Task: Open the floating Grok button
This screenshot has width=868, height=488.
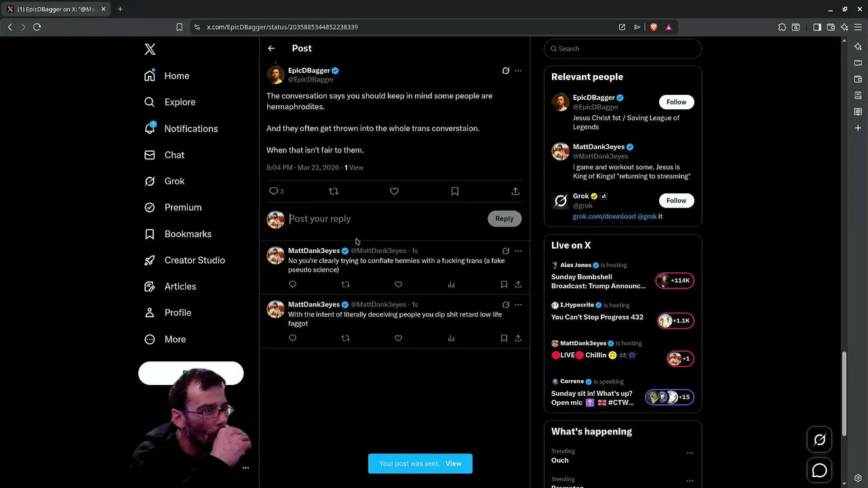Action: [x=819, y=440]
